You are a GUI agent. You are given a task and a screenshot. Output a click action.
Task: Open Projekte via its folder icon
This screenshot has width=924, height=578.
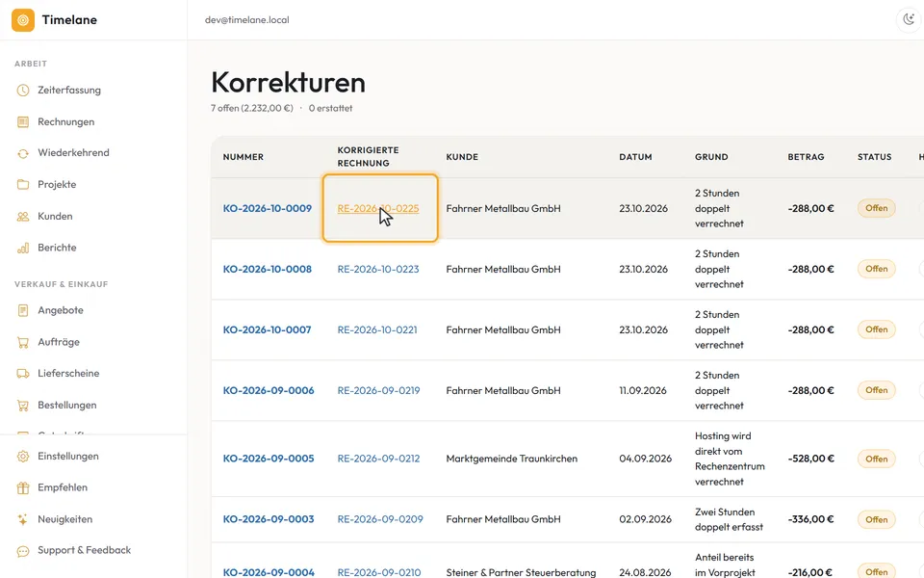[23, 185]
